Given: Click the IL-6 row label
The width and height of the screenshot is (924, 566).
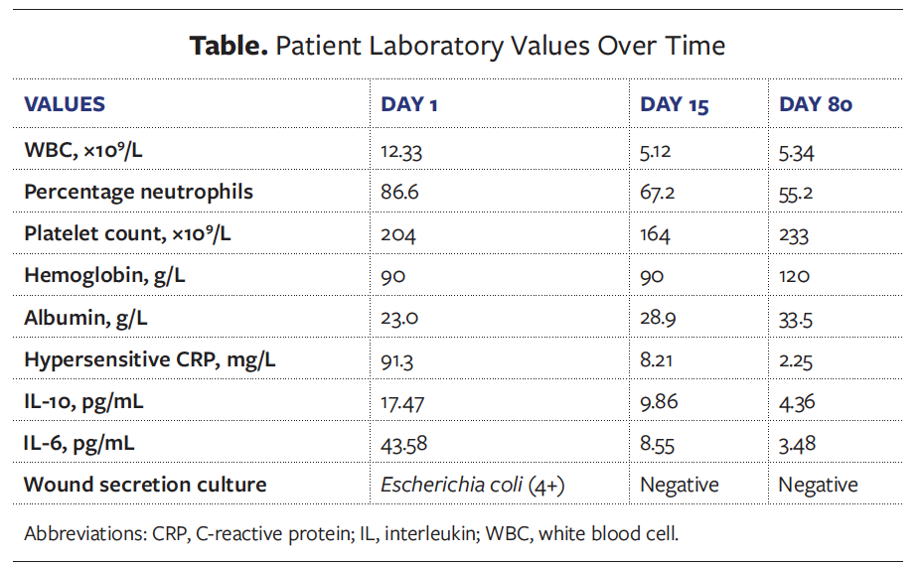Looking at the screenshot, I should click(79, 443).
